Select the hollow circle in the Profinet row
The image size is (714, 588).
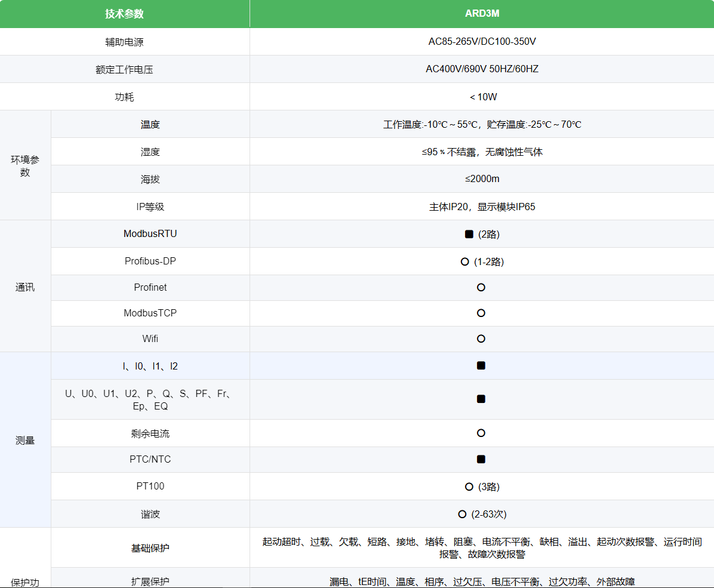(481, 287)
